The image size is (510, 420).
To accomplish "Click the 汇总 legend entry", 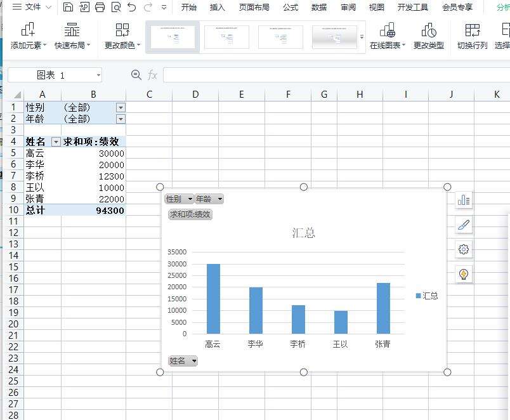I will click(x=427, y=296).
